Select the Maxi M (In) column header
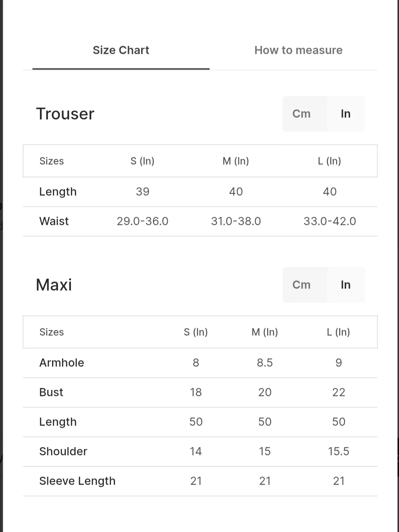The width and height of the screenshot is (399, 532). click(x=265, y=332)
